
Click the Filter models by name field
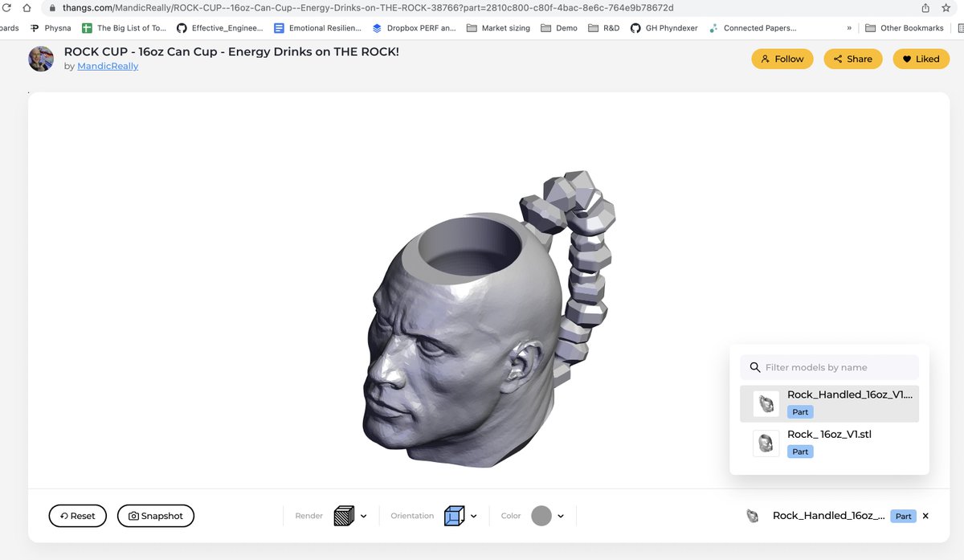point(829,367)
